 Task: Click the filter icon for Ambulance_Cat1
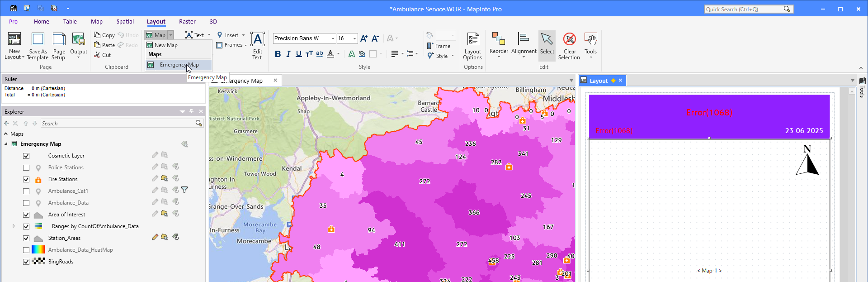pyautogui.click(x=184, y=190)
